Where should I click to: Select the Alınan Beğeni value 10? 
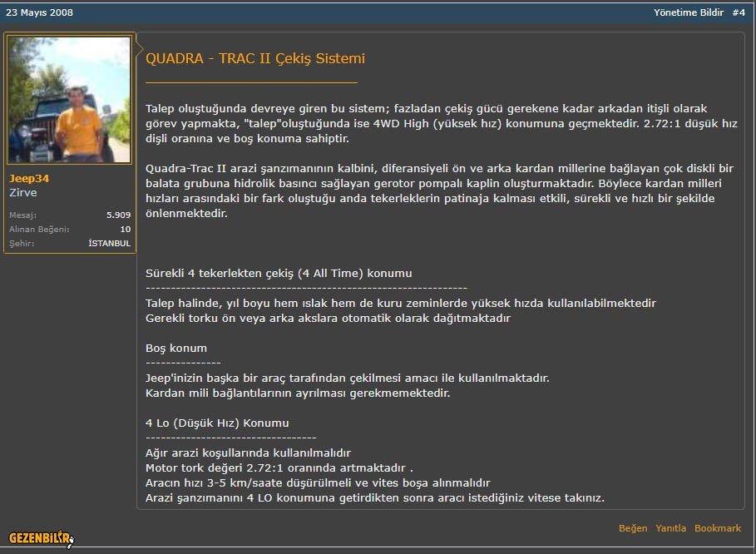coord(126,229)
